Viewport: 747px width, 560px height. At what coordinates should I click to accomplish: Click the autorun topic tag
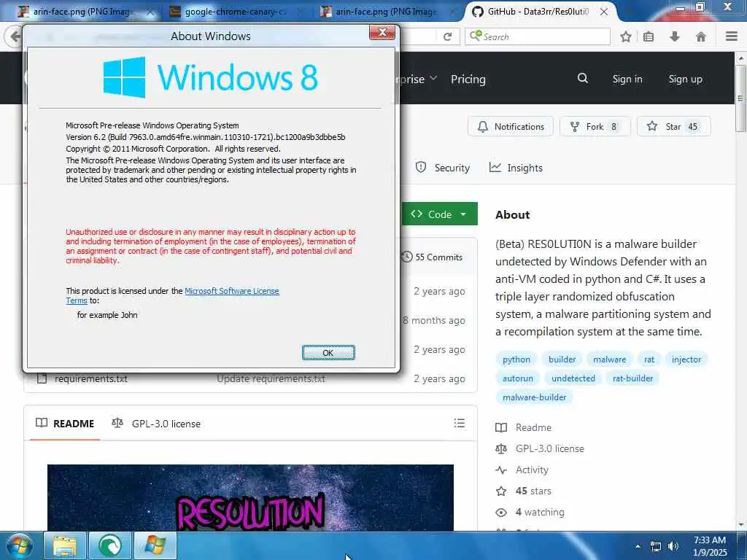pos(518,378)
